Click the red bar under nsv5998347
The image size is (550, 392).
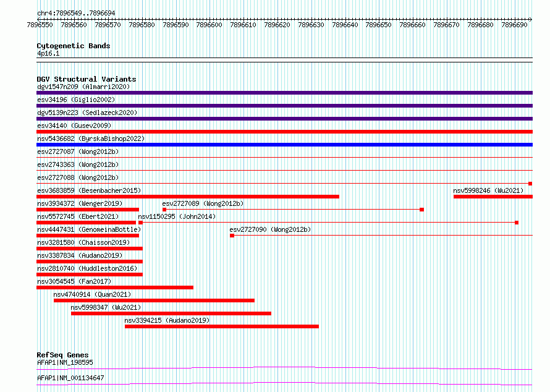[171, 313]
